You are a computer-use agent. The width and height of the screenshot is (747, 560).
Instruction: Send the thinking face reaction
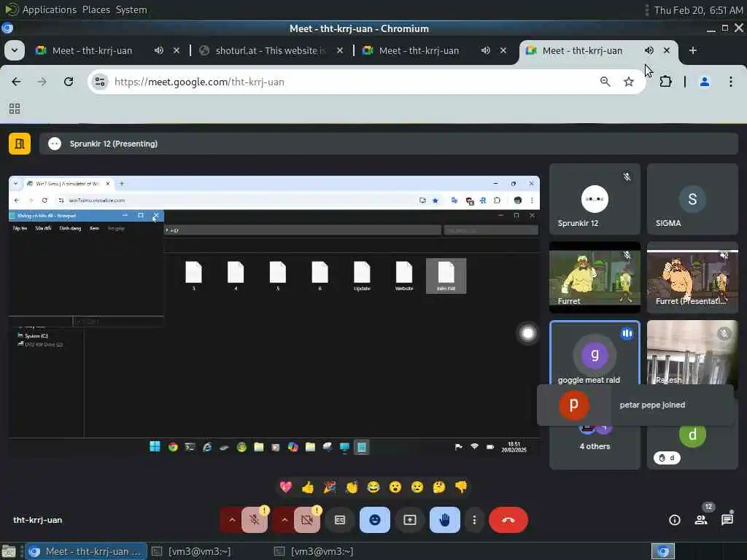[439, 486]
